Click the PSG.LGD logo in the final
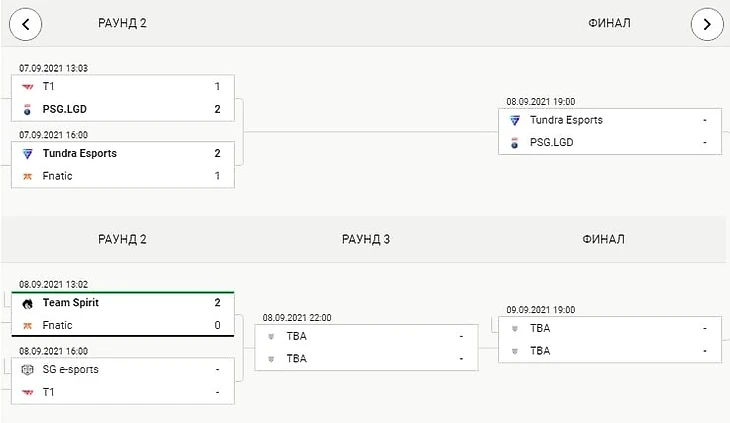This screenshot has width=730, height=423. pyautogui.click(x=515, y=142)
